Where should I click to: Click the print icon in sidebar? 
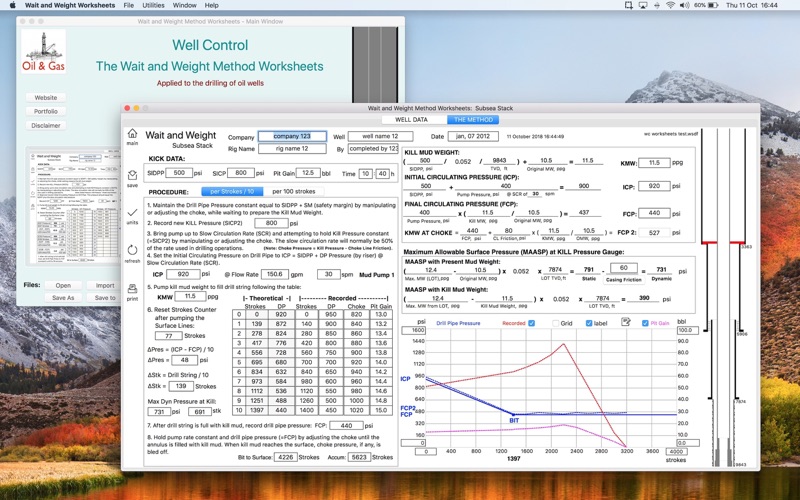[x=132, y=289]
